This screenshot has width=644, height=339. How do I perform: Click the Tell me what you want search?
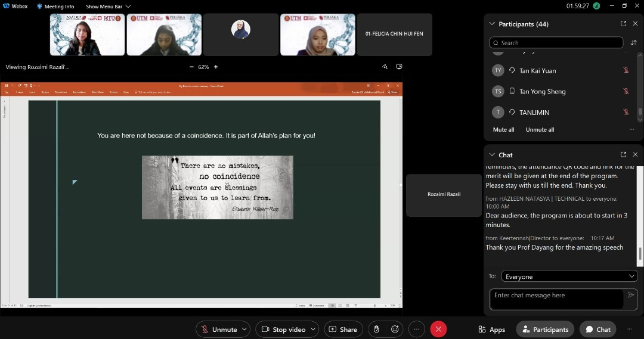pos(153,92)
